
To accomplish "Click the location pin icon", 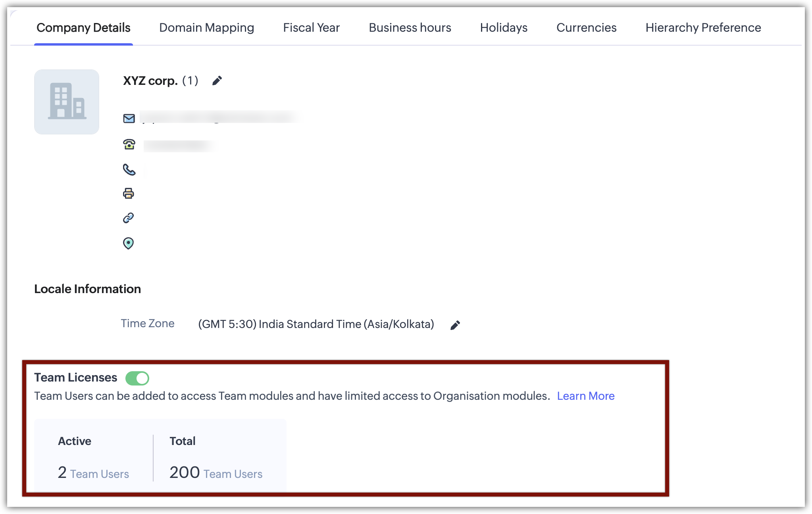I will point(128,243).
